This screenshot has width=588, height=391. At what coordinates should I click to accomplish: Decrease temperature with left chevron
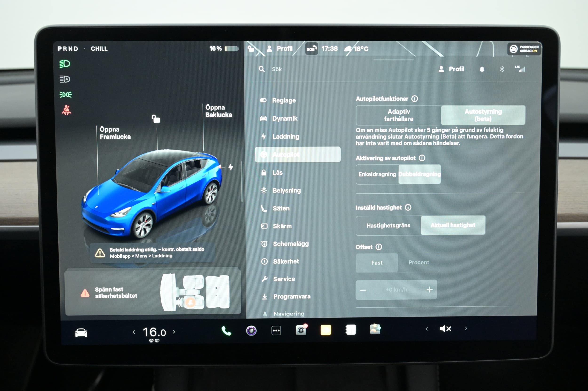(x=134, y=332)
